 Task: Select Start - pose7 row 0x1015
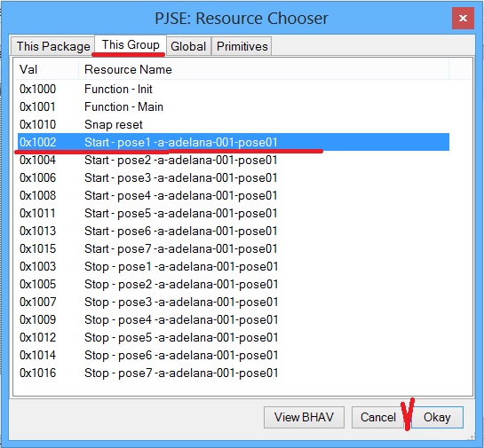pyautogui.click(x=233, y=248)
